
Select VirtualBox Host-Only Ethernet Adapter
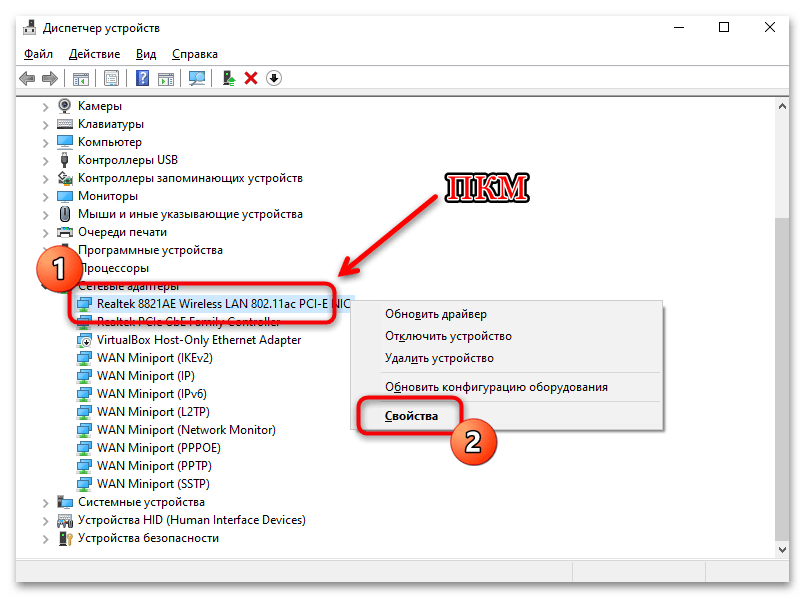click(x=198, y=340)
